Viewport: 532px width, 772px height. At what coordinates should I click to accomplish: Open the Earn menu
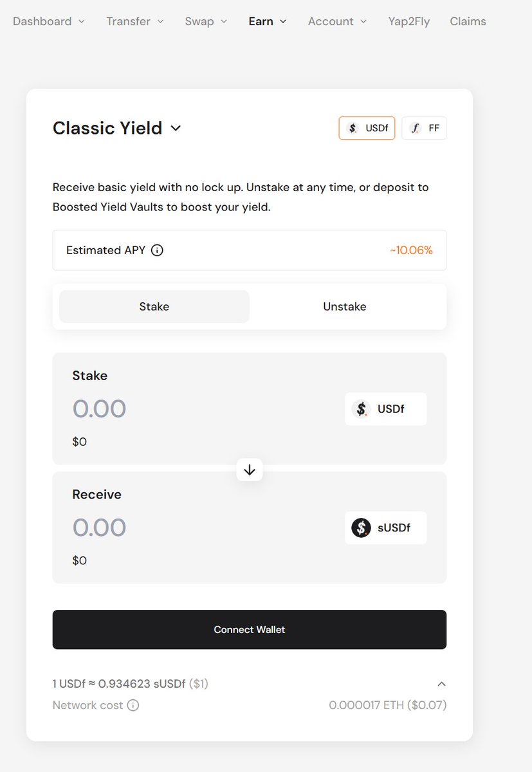coord(268,21)
